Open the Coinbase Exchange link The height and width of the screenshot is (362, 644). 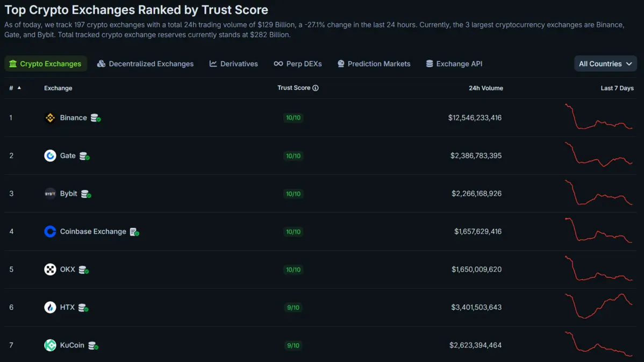pyautogui.click(x=93, y=232)
